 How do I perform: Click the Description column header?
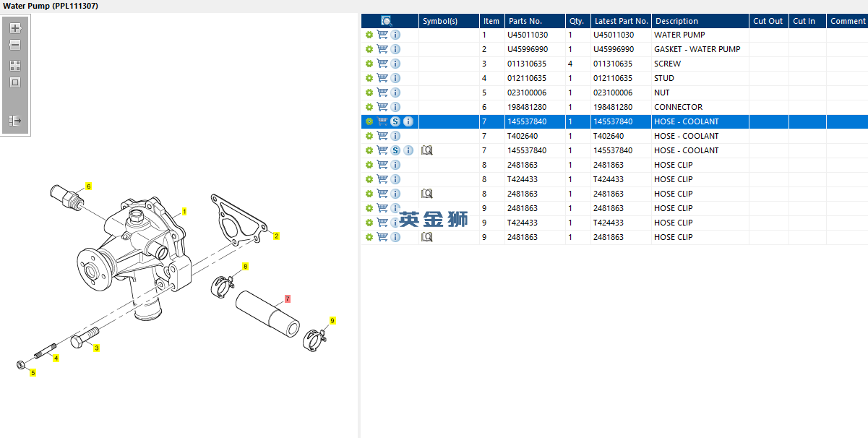coord(676,21)
